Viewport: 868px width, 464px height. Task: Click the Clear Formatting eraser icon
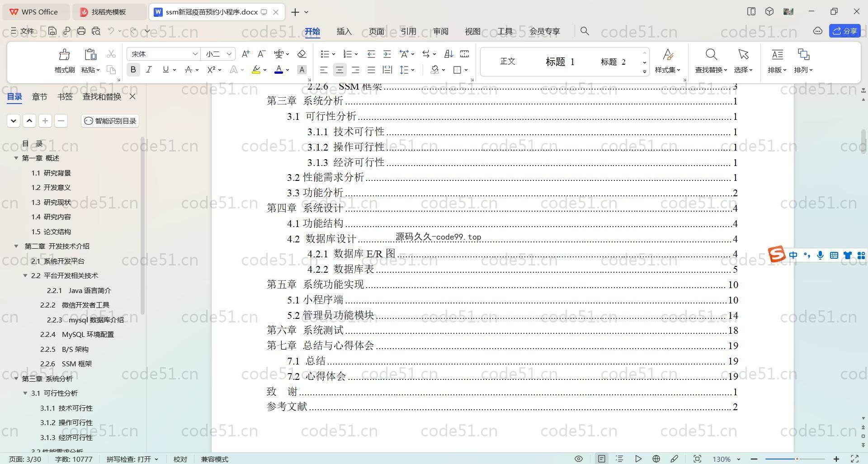click(x=302, y=54)
